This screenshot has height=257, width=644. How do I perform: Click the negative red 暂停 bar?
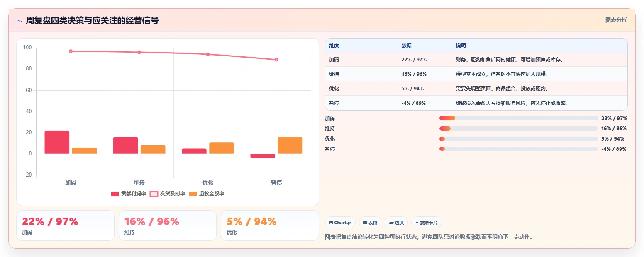click(263, 156)
